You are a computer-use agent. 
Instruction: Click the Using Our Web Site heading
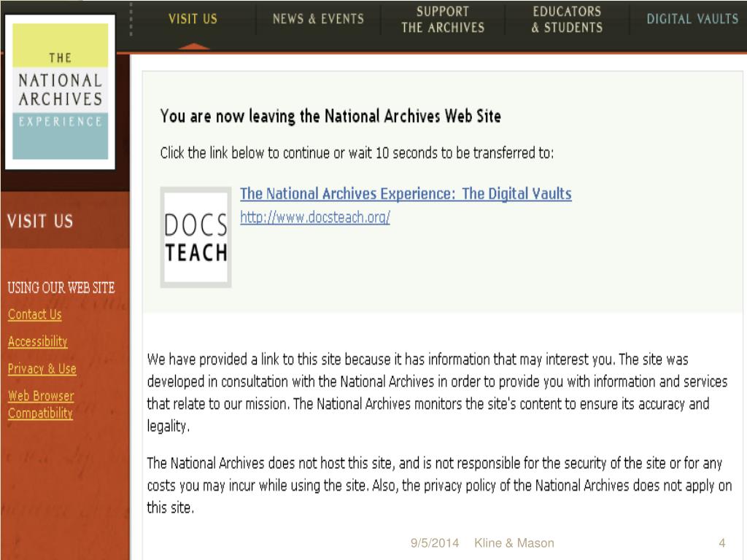point(61,287)
